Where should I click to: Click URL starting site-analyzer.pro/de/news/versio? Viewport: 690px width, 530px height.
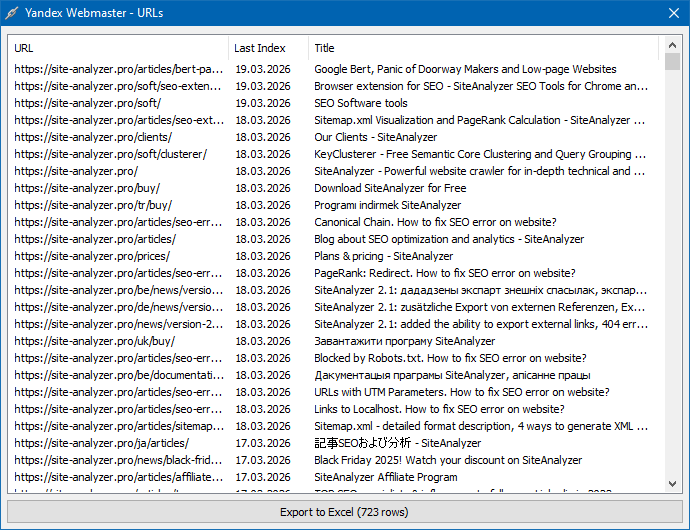(x=119, y=307)
